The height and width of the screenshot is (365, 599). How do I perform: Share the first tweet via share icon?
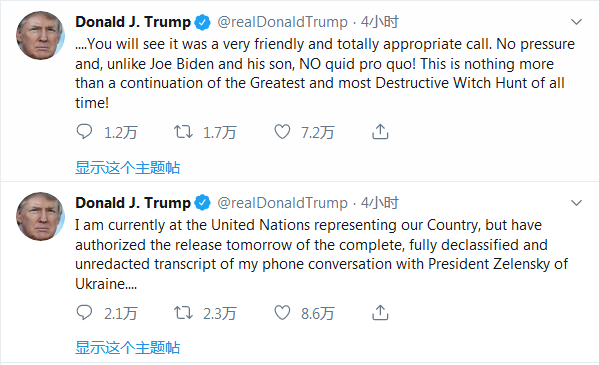380,131
